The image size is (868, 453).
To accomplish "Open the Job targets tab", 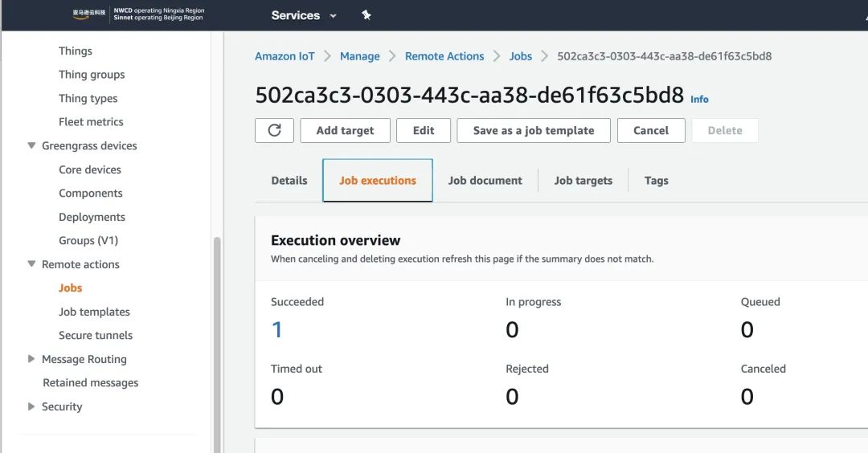I will [583, 181].
